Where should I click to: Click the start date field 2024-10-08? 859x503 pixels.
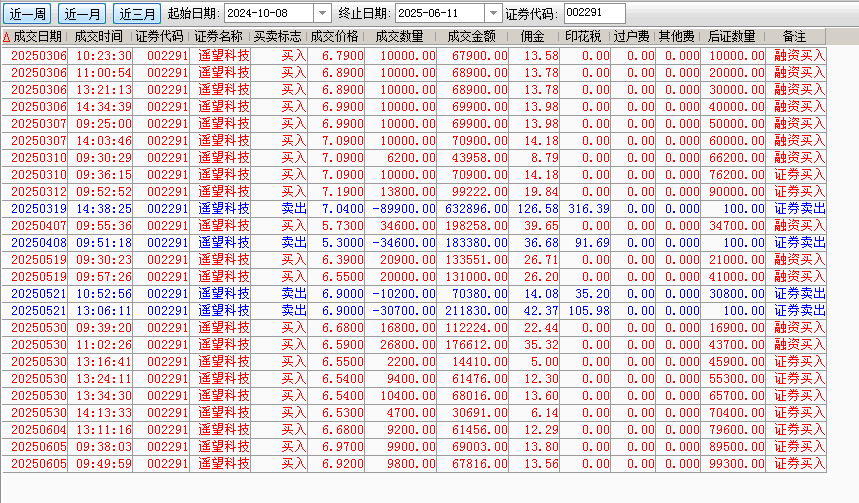point(269,13)
